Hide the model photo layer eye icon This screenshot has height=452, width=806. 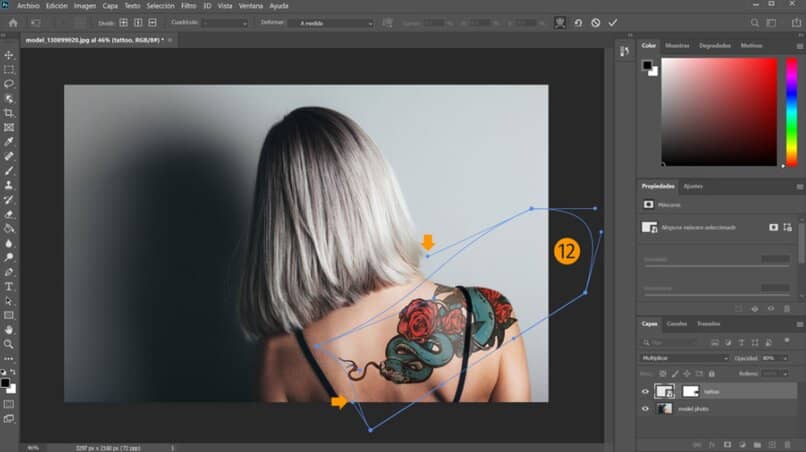(x=645, y=409)
